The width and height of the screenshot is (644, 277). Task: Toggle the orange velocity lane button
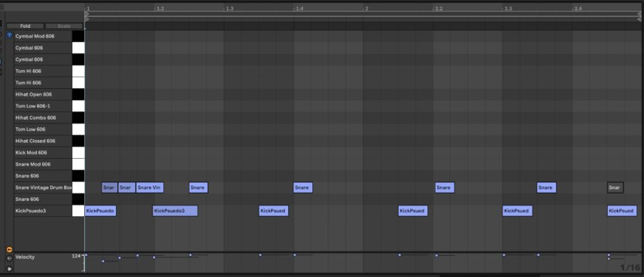pos(10,249)
